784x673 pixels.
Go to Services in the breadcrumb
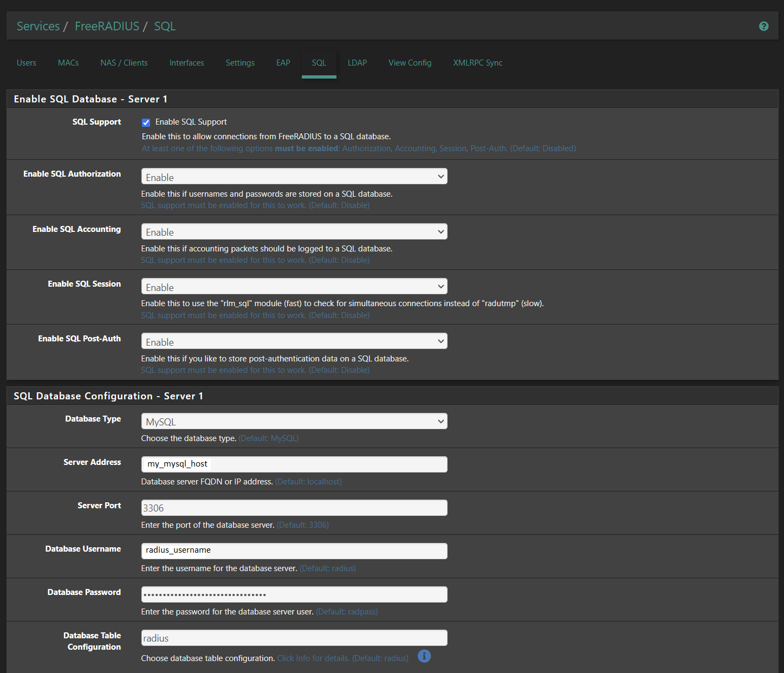pos(38,26)
